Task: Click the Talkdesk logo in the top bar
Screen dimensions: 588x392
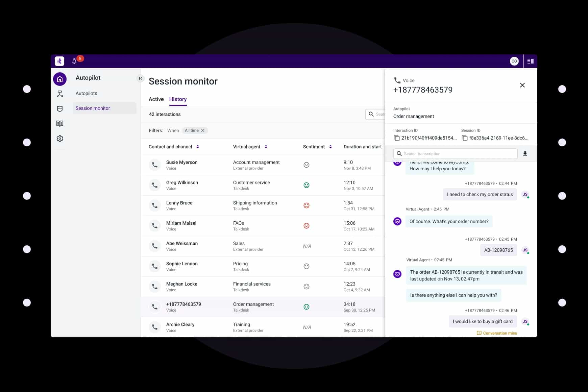Action: [59, 61]
